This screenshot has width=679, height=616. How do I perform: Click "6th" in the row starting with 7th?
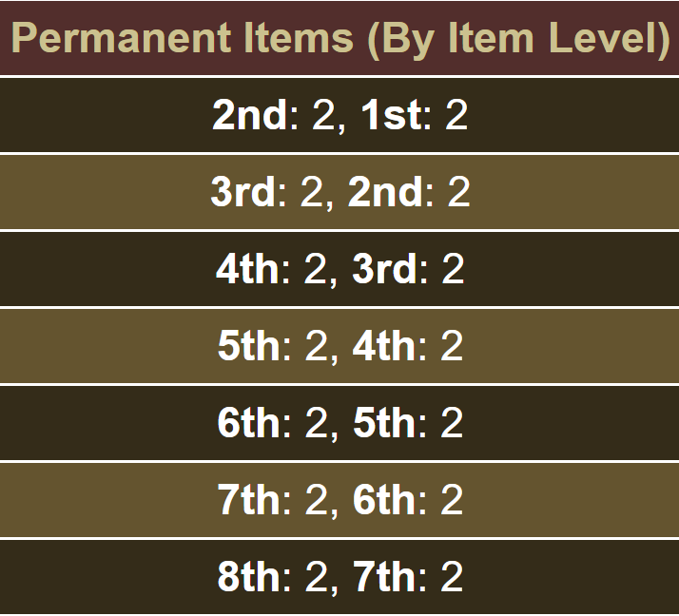point(384,501)
